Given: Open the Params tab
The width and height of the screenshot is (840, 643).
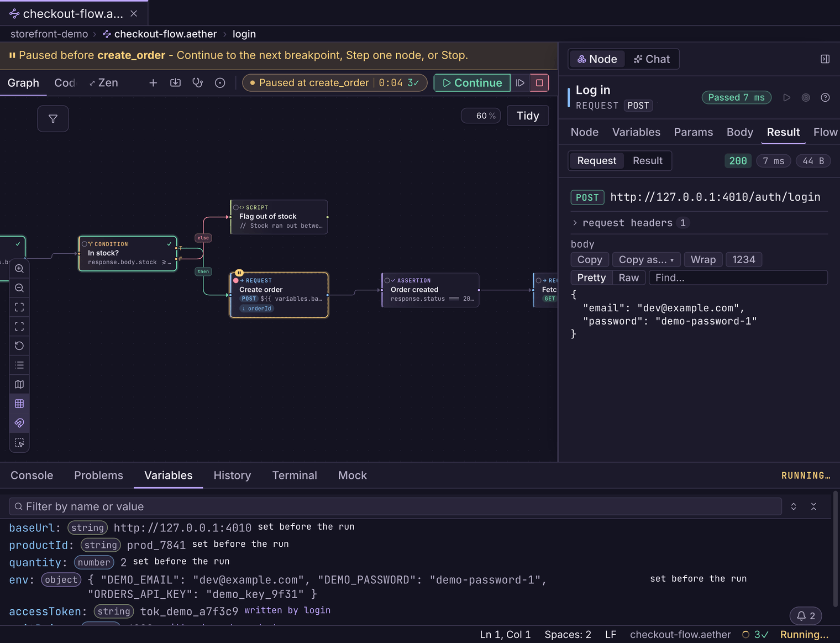Looking at the screenshot, I should pos(693,132).
